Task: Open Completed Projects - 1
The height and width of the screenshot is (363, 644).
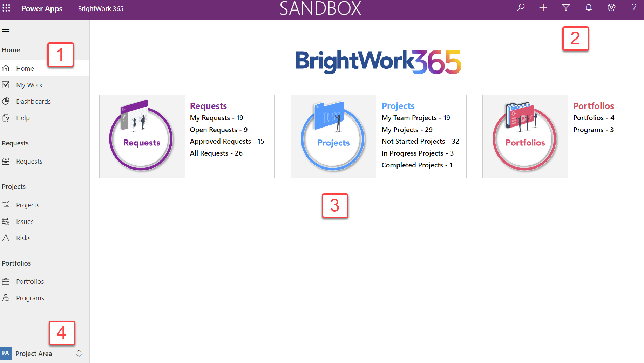Action: [417, 165]
